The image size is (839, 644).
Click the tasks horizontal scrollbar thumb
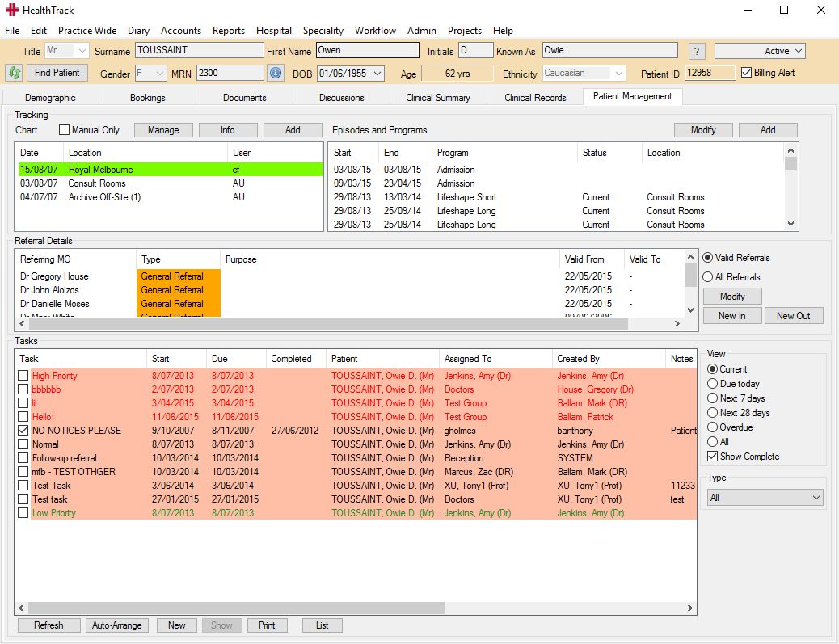(x=236, y=608)
